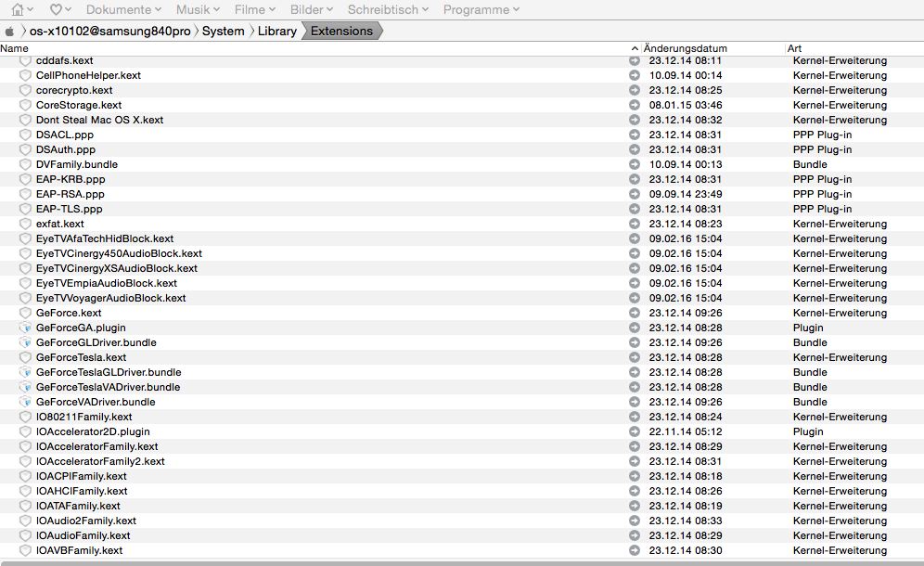Click arrow button in IOAudio2Family.kext row
This screenshot has height=566, width=924.
pos(634,521)
